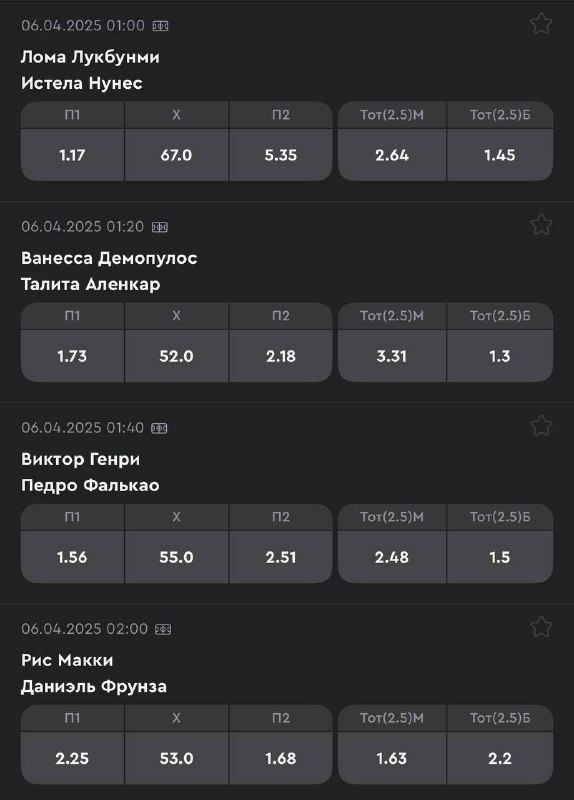Select П1 odds 1.73 for Ванесса Демопулос
574x800 pixels.
click(x=72, y=356)
